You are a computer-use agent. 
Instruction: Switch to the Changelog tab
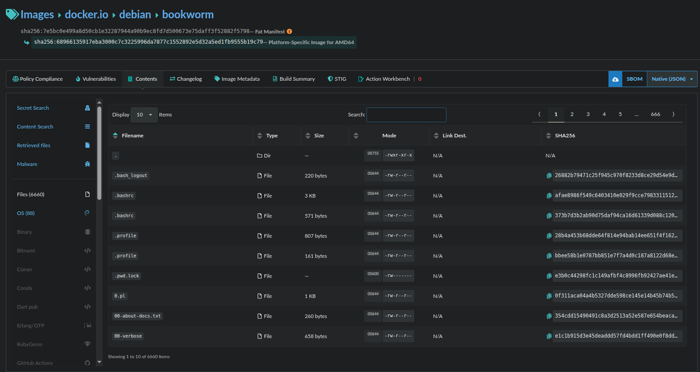pos(186,79)
